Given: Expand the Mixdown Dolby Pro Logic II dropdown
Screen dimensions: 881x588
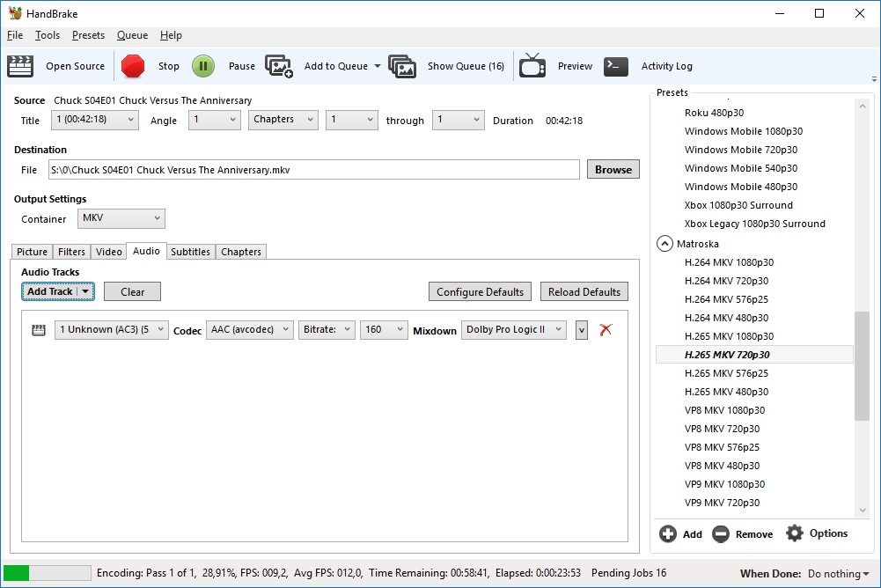Looking at the screenshot, I should pos(513,329).
